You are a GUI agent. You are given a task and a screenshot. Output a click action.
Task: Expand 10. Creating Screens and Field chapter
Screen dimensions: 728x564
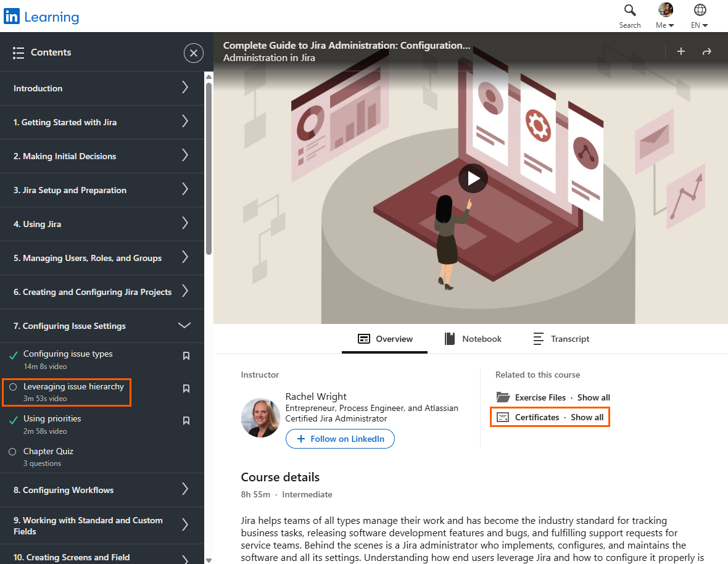coord(102,555)
